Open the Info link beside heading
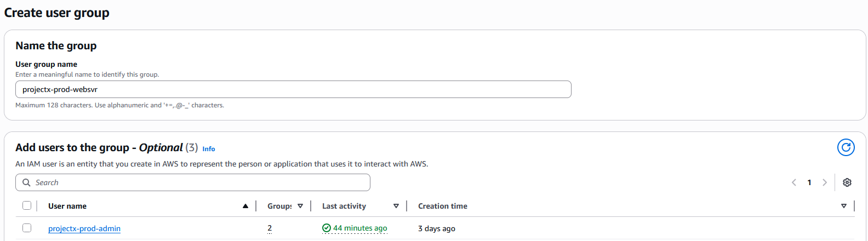868x241 pixels. (x=208, y=149)
